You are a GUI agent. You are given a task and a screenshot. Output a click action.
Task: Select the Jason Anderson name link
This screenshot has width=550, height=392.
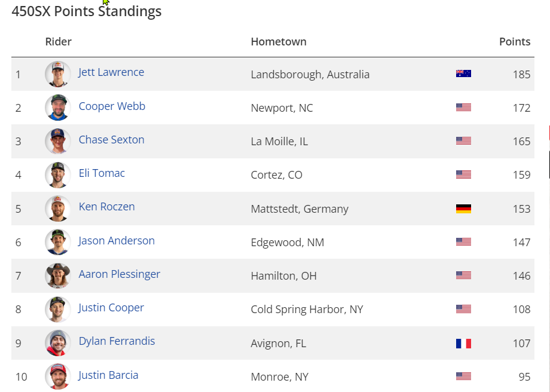pos(117,241)
